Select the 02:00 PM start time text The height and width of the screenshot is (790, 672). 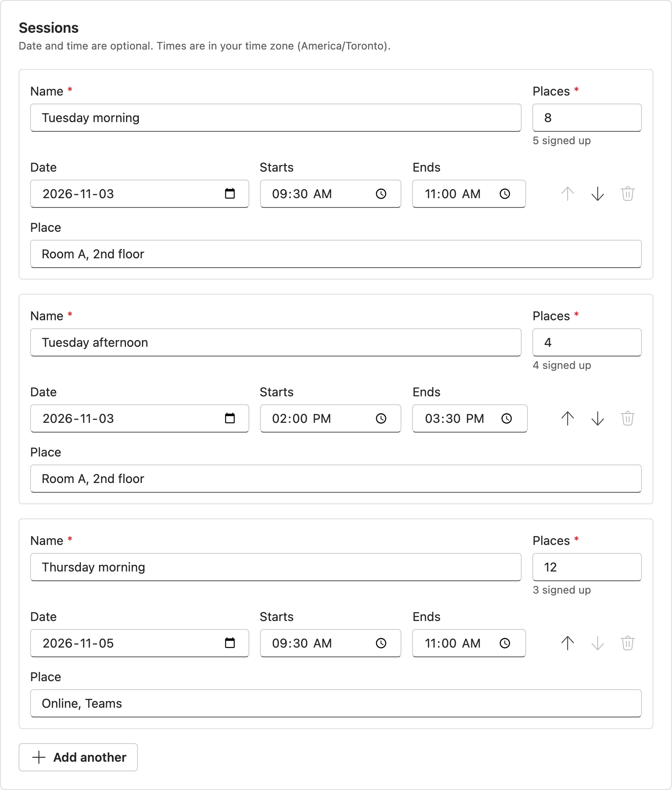pyautogui.click(x=302, y=418)
